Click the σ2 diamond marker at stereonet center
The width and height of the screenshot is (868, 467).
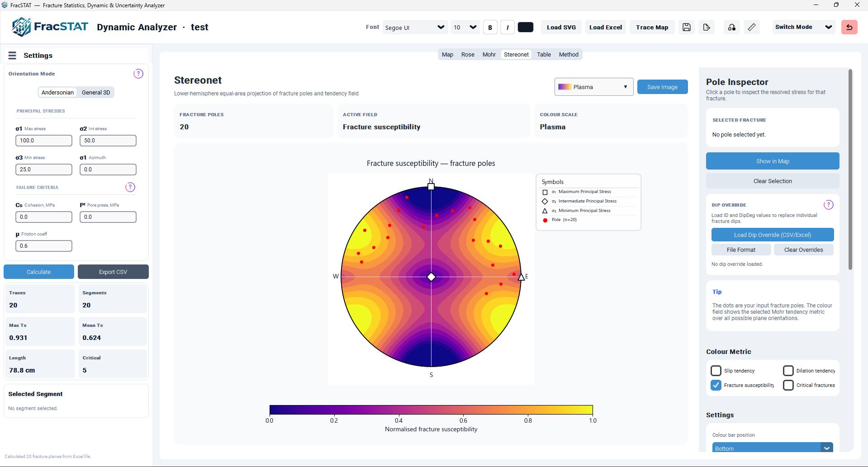pyautogui.click(x=431, y=277)
